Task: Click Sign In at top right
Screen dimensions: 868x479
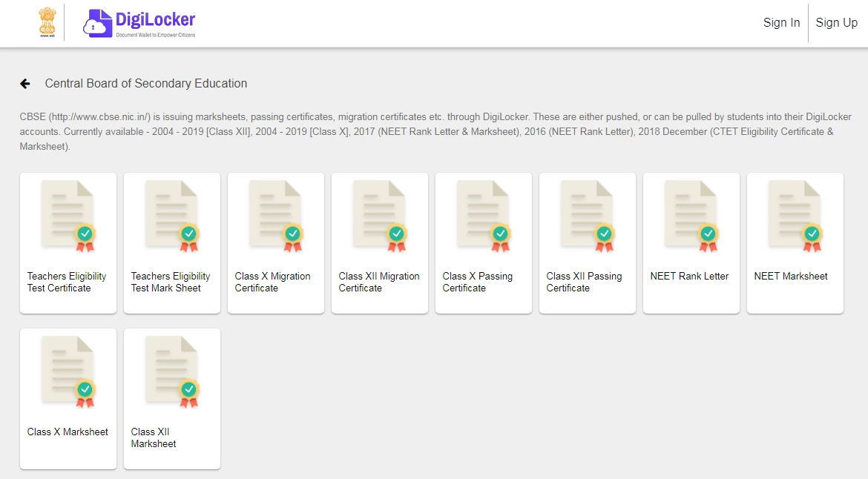Action: (x=781, y=23)
